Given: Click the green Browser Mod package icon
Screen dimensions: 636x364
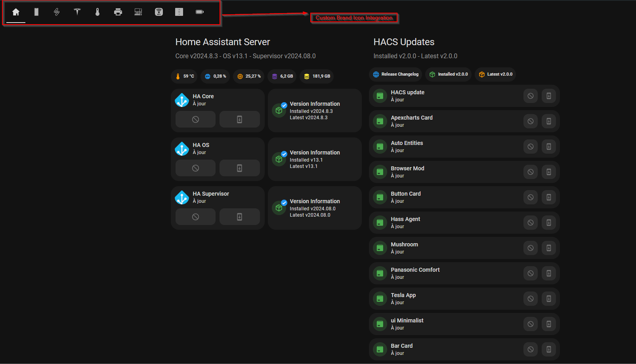Looking at the screenshot, I should [380, 172].
